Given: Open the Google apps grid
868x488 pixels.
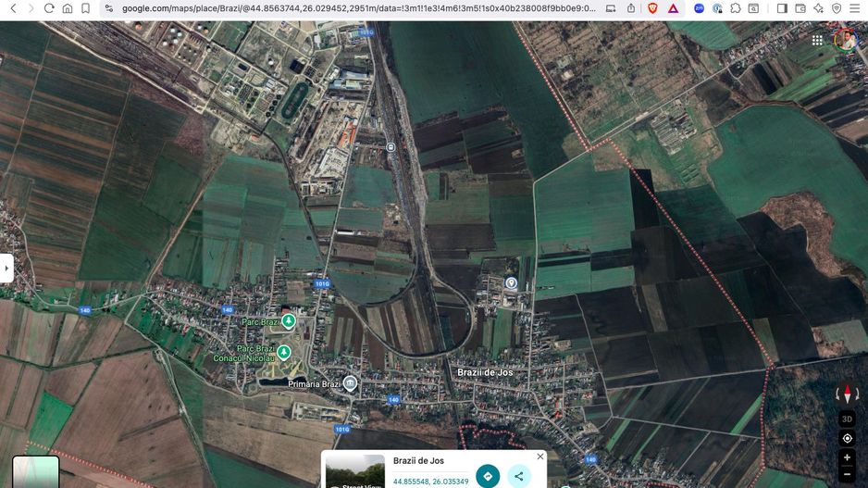Looking at the screenshot, I should click(817, 40).
